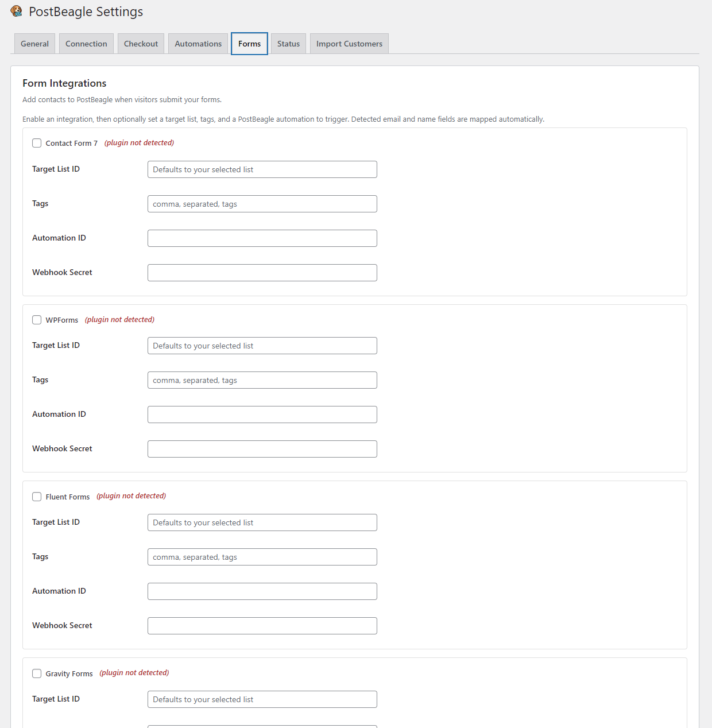Click WPForms 'Target List ID' label

tap(56, 346)
